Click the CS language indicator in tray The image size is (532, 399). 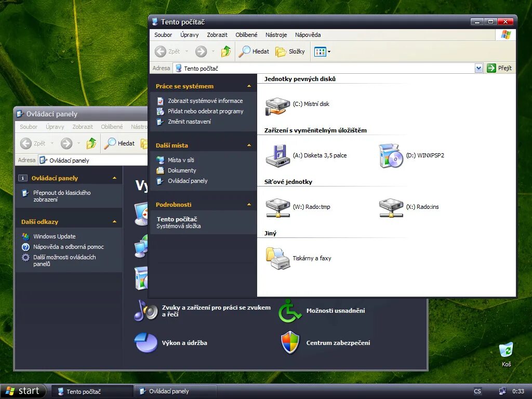tap(477, 391)
